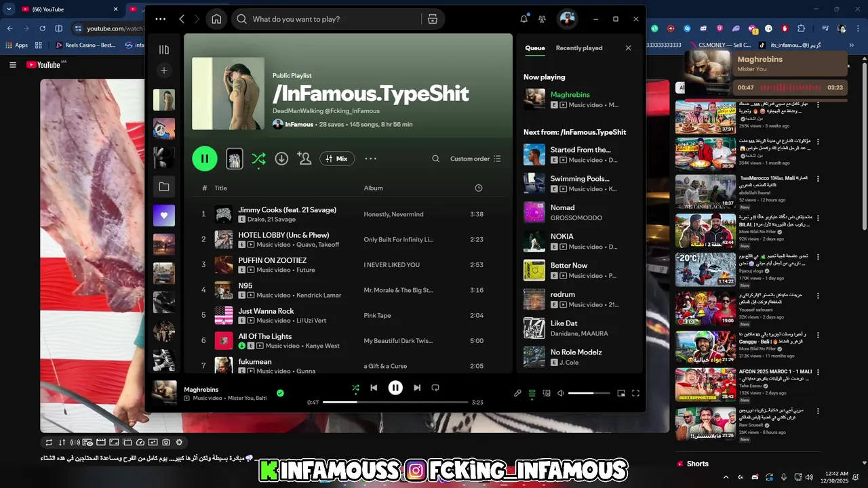The height and width of the screenshot is (488, 868).
Task: Click the Mix button
Action: coord(337,159)
